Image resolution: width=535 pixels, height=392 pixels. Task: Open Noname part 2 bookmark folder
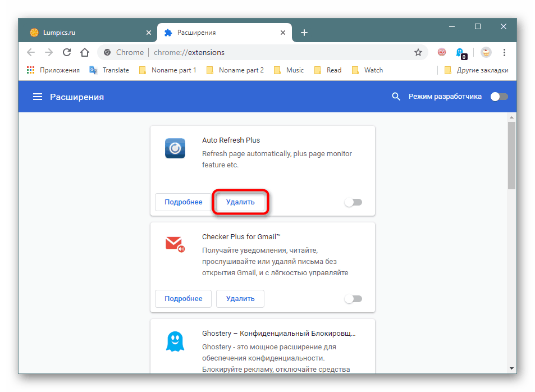tap(235, 70)
